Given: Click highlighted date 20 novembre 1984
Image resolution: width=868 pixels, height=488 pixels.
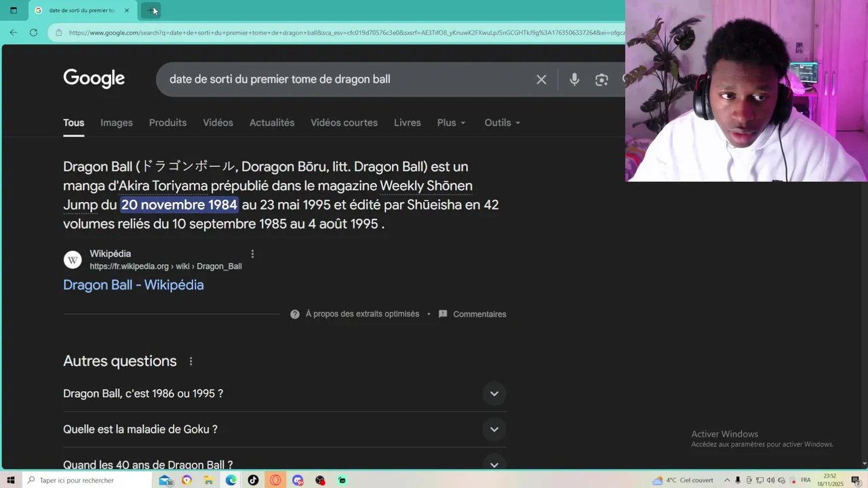Looking at the screenshot, I should click(x=179, y=205).
